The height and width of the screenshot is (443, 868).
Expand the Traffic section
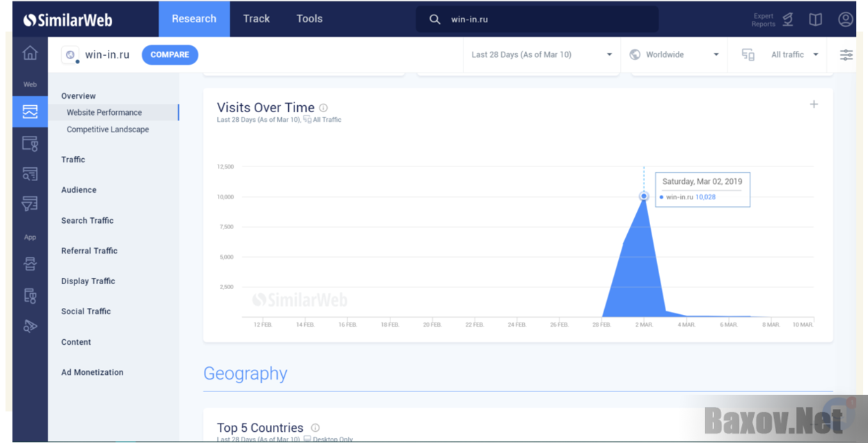coord(73,160)
